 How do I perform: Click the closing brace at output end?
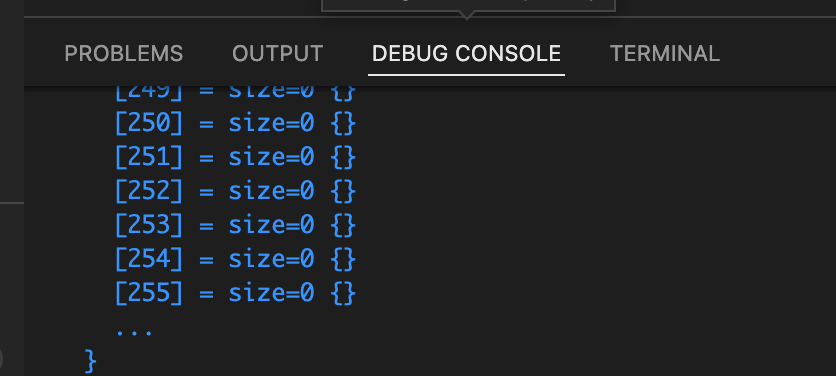pyautogui.click(x=91, y=361)
